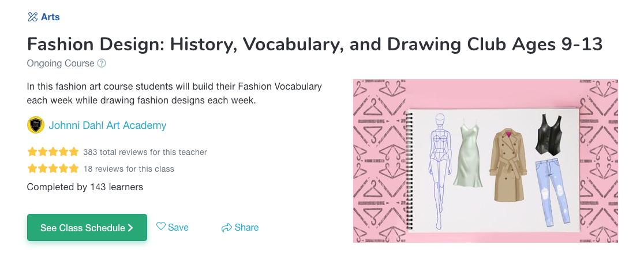The width and height of the screenshot is (644, 263).
Task: Click the Ongoing Course label
Action: coord(61,64)
